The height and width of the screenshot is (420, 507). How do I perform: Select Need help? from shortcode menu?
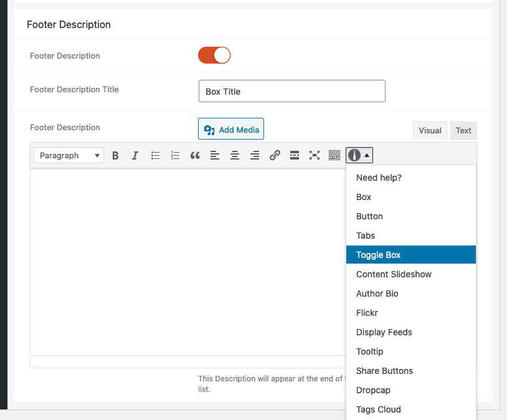click(411, 178)
